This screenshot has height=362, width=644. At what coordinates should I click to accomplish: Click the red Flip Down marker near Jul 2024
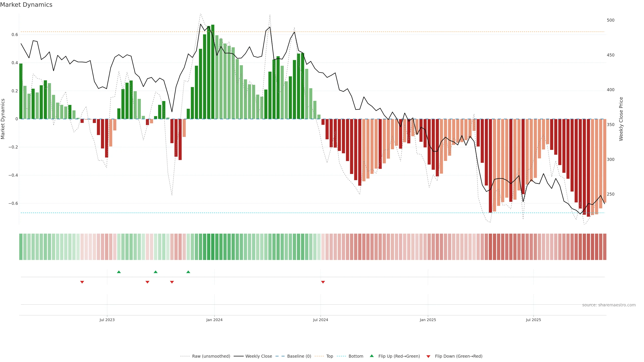pos(323,282)
